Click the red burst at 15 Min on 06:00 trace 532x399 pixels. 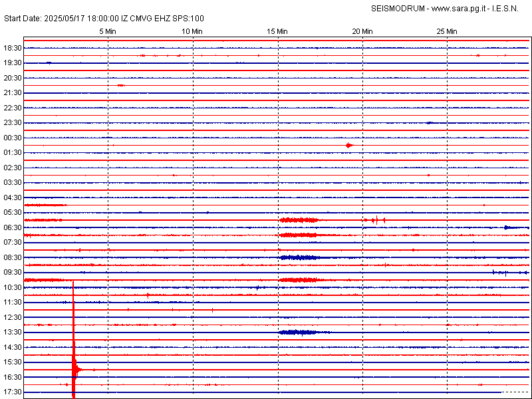coord(299,220)
